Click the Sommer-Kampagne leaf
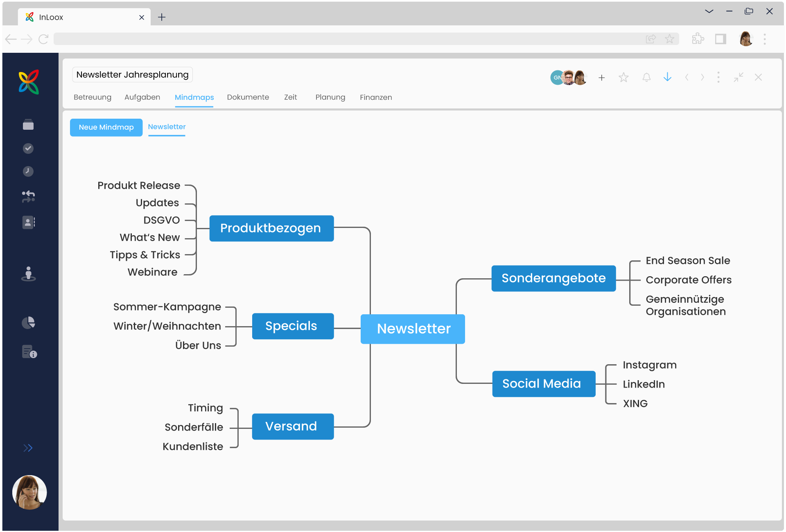Screen dimensions: 786x532 (x=167, y=307)
